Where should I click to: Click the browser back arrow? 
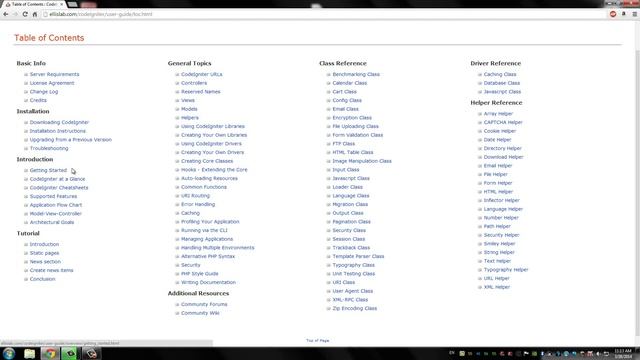click(x=5, y=14)
